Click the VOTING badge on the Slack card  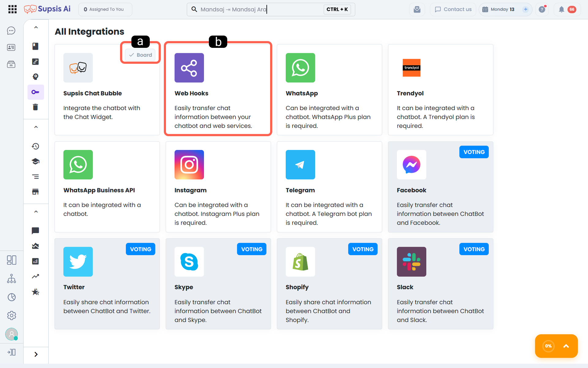(x=474, y=249)
